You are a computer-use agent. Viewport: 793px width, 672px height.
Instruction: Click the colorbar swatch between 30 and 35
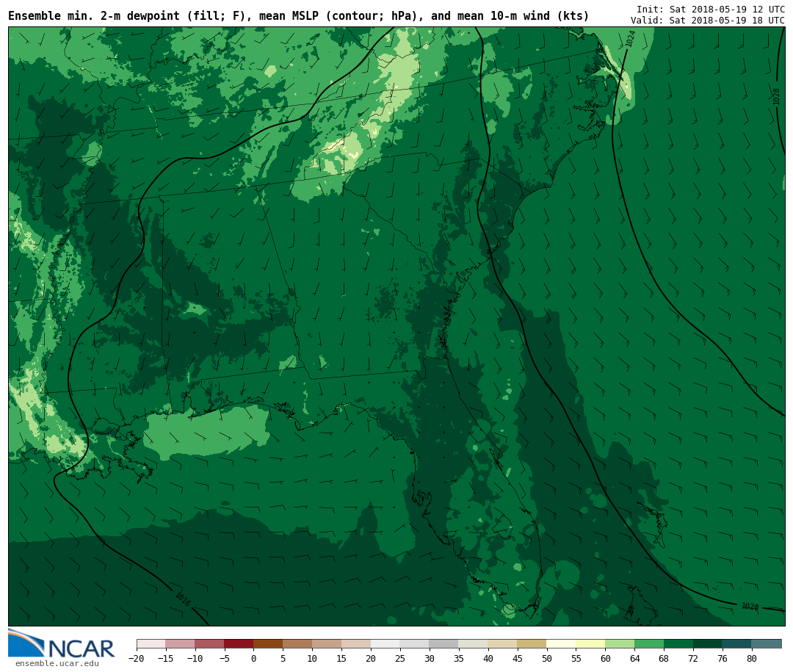443,643
